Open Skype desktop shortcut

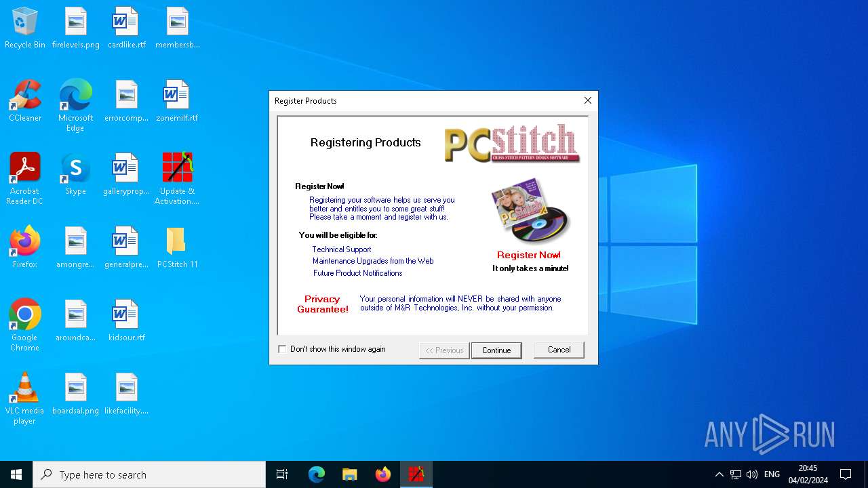[x=75, y=174]
